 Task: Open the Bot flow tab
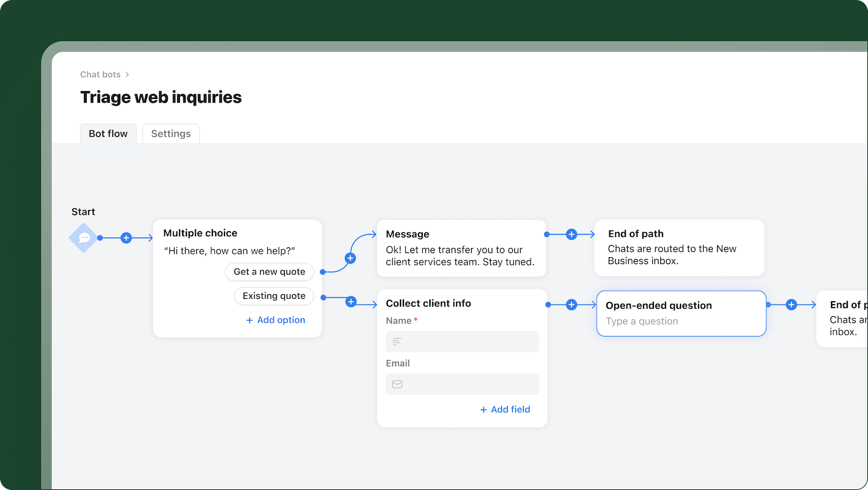pyautogui.click(x=108, y=134)
